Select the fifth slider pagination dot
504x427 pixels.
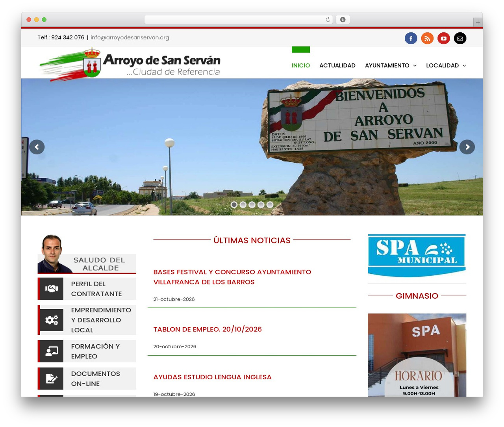click(270, 204)
